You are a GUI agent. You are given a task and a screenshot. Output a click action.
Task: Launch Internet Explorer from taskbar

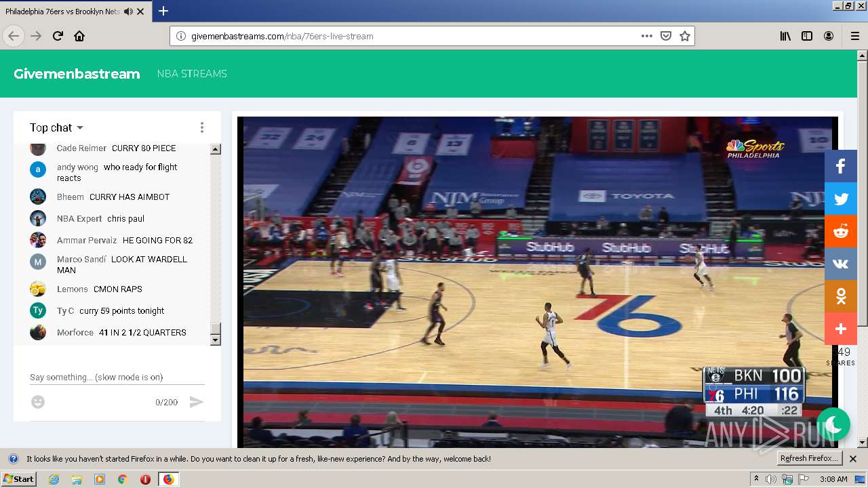point(54,479)
